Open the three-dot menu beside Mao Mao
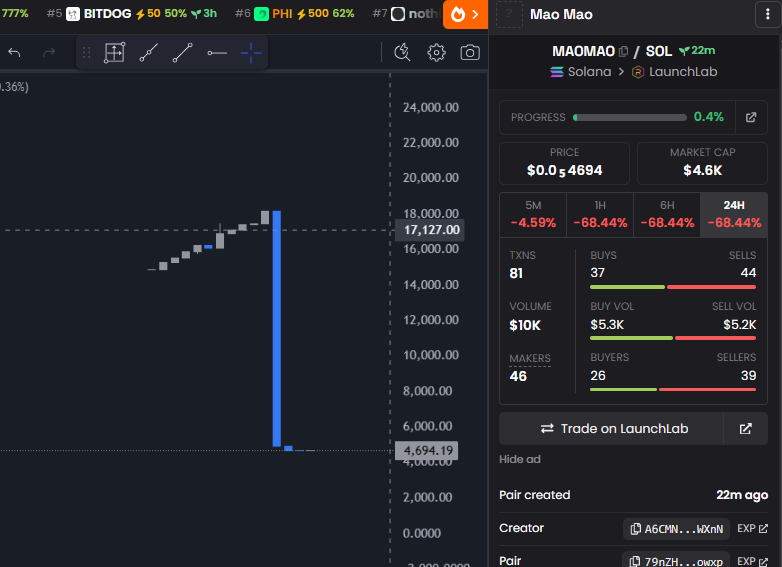Image resolution: width=782 pixels, height=567 pixels. click(x=768, y=14)
